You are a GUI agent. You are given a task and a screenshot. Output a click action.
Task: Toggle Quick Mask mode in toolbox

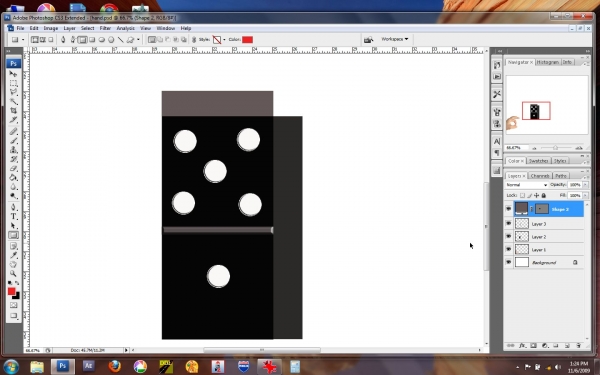[x=13, y=305]
